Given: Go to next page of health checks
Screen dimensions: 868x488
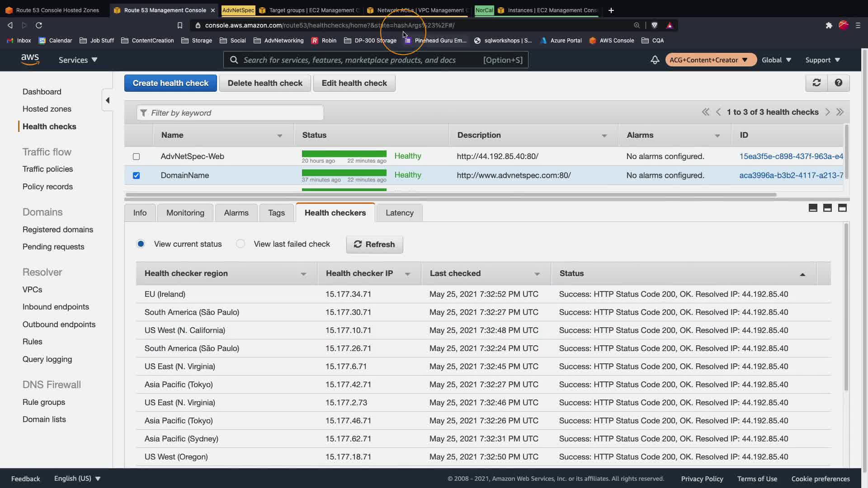Looking at the screenshot, I should coord(827,112).
